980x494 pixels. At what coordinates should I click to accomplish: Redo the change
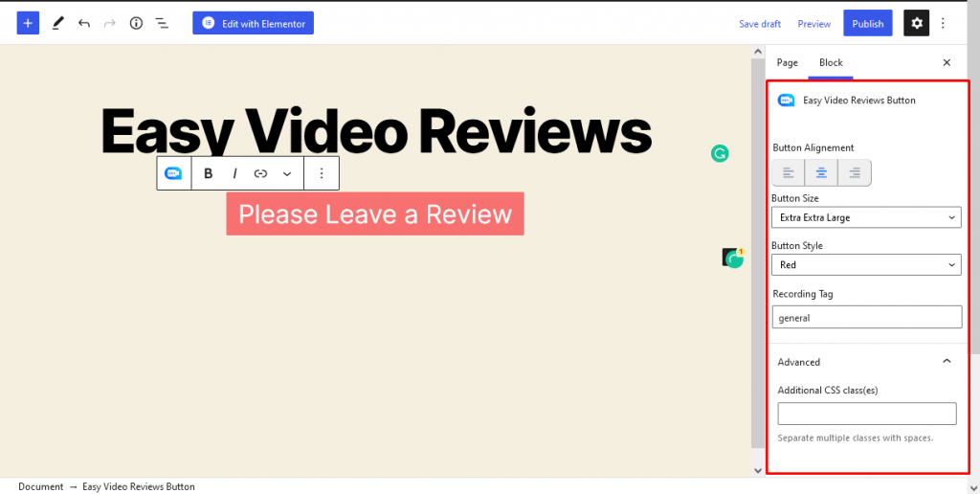[110, 24]
